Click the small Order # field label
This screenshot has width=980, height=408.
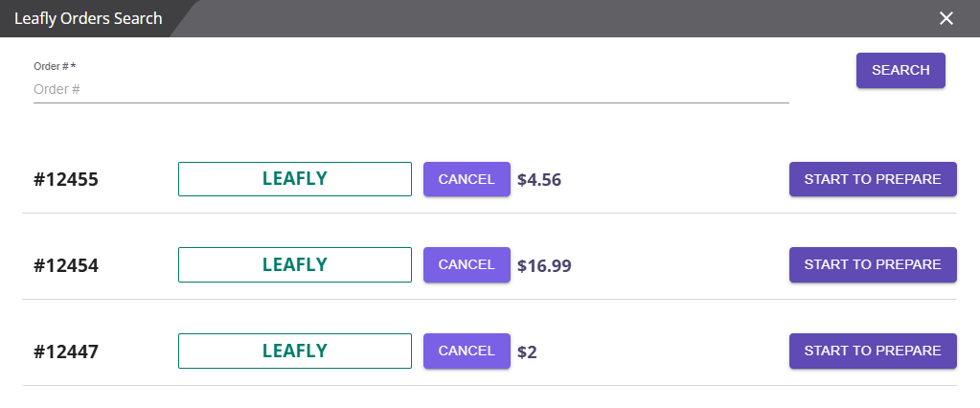click(x=54, y=66)
